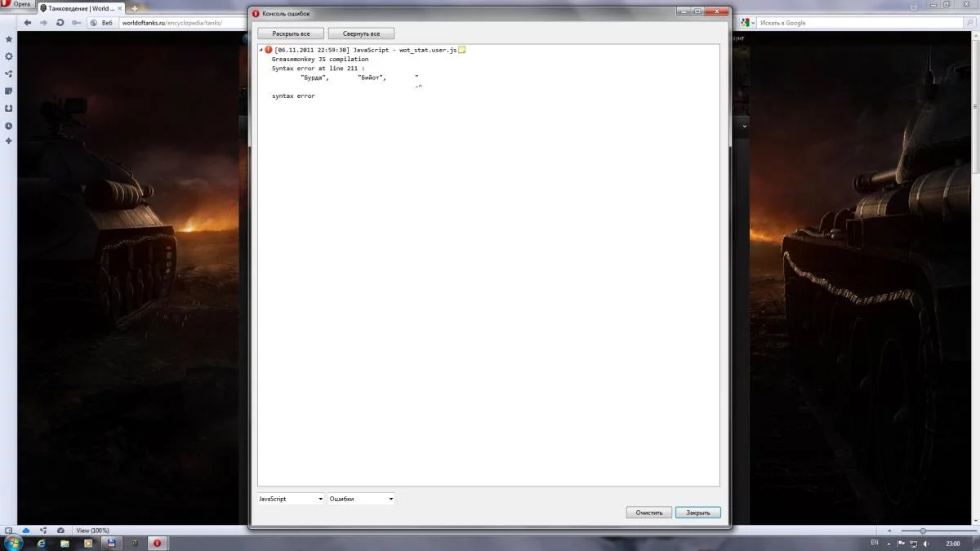The image size is (980, 551).
Task: Click Свернуть все in the error console
Action: [361, 33]
